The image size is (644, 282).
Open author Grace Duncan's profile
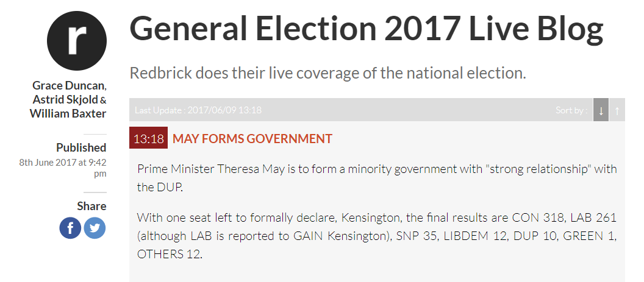70,86
